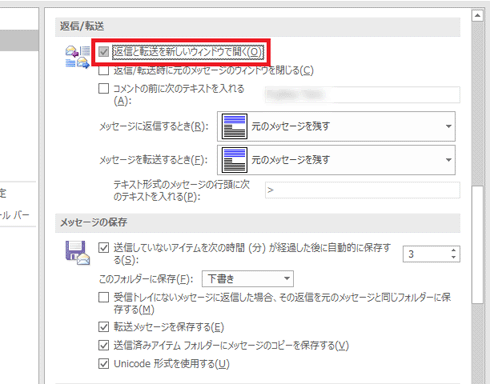Click the vertical scrollbar thumb
The width and height of the screenshot is (490, 384).
478,245
